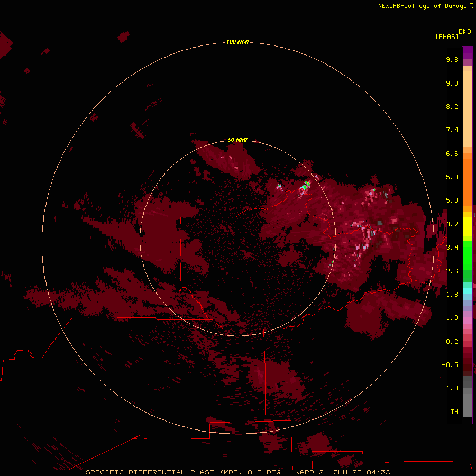The image size is (476, 476).
Task: Click the -1.3 value on the legend
Action: pos(450,388)
